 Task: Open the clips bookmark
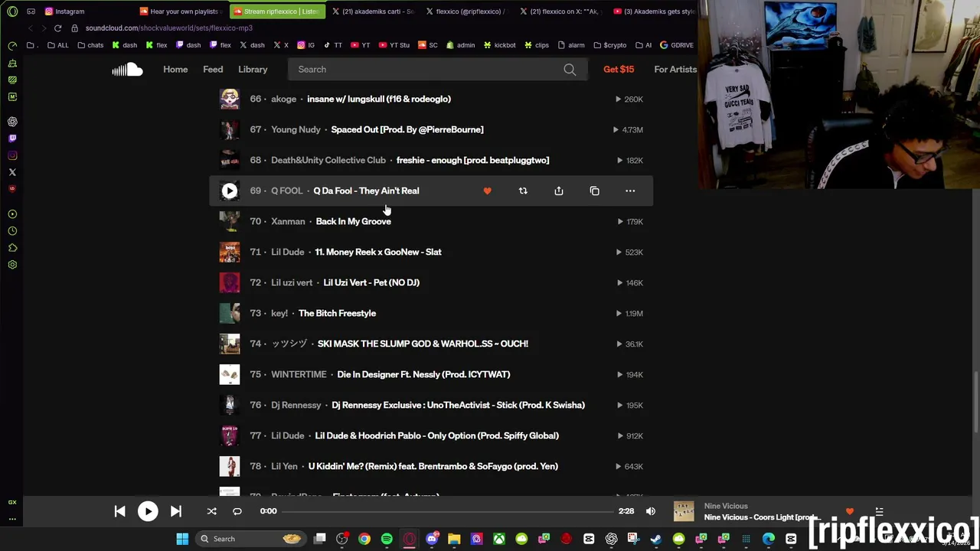536,45
